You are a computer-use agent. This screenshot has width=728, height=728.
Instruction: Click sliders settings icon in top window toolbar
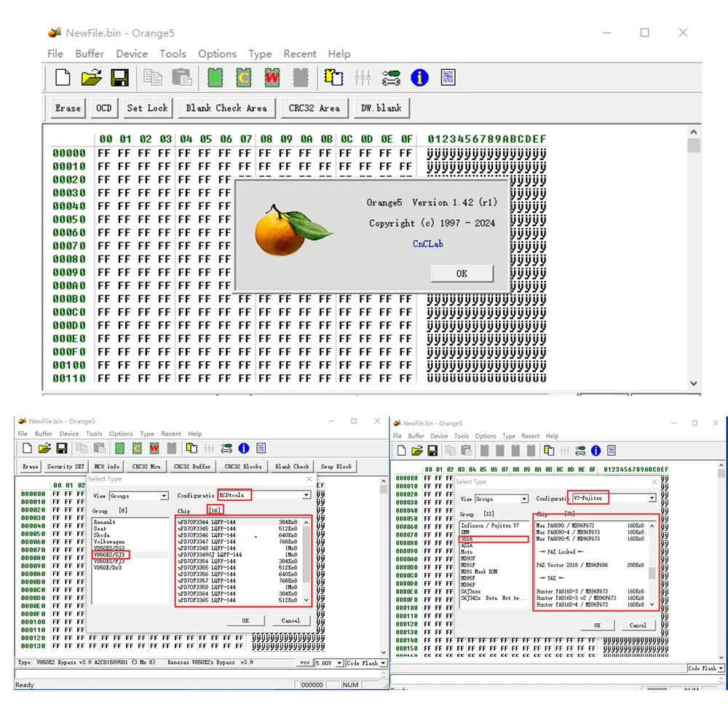tap(362, 78)
